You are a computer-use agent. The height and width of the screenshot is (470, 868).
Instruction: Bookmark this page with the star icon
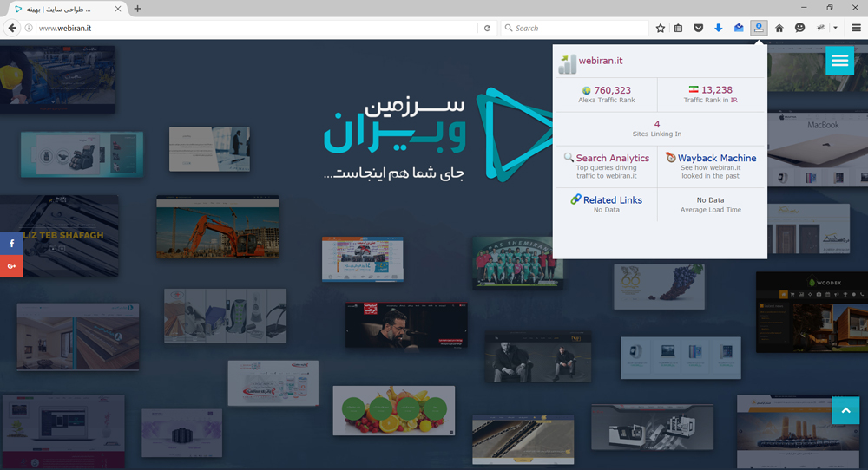[x=661, y=28]
